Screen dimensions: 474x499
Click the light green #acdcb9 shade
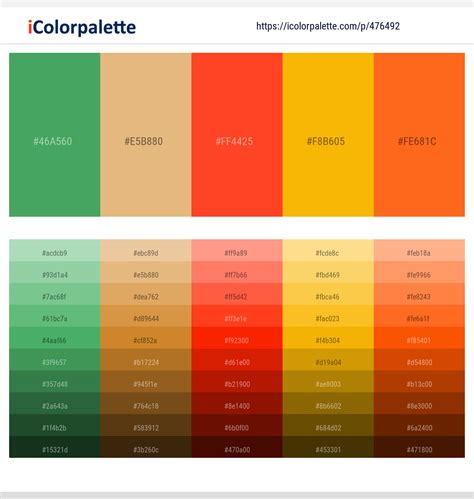point(55,251)
